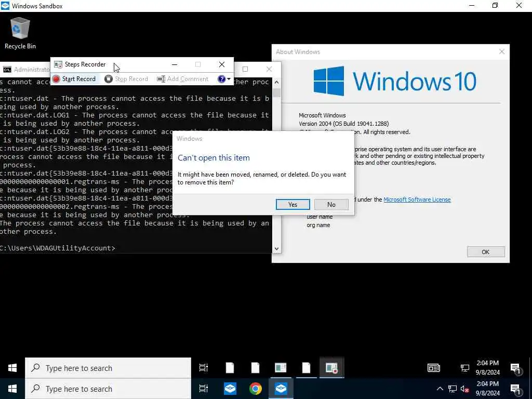Screen dimensions: 532x399
Task: Click Add Comment in Steps Recorder
Action: pos(182,79)
